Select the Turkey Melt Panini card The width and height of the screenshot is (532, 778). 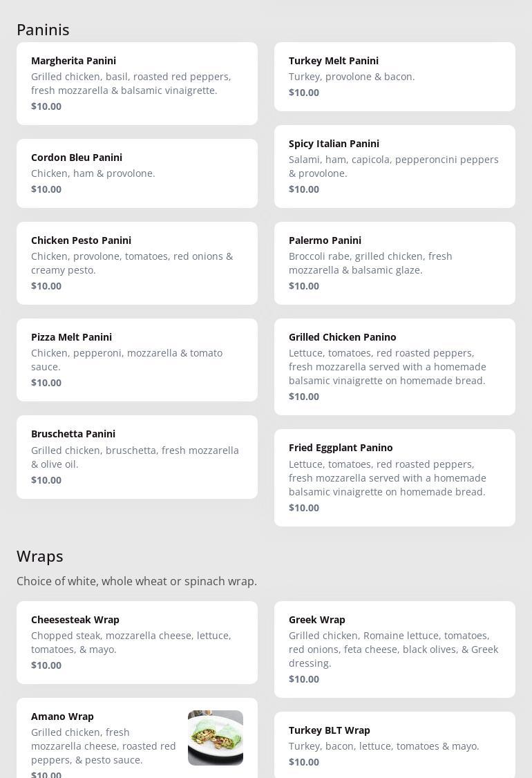[x=395, y=76]
